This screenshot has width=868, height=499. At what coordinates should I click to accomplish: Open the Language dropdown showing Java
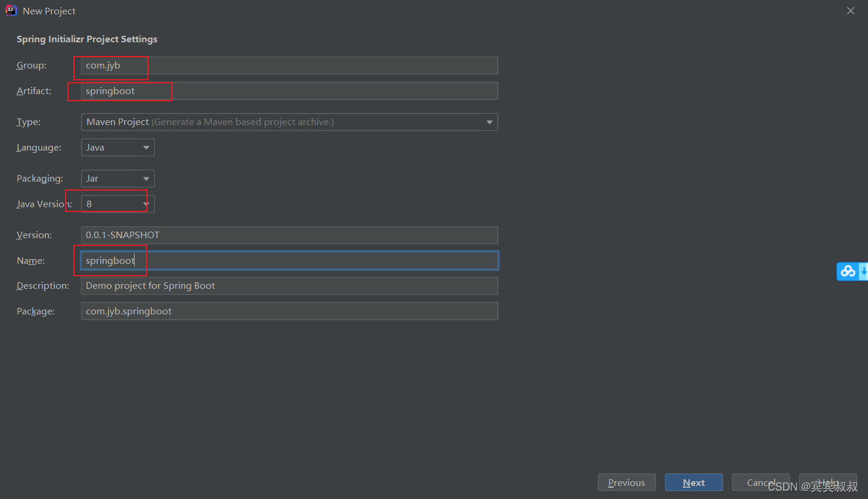coord(118,148)
